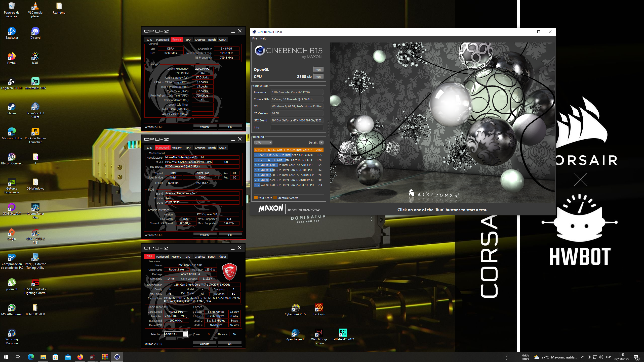Image resolution: width=644 pixels, height=362 pixels.
Task: Launch Ubisoft Connect shortcut
Action: pos(12,159)
